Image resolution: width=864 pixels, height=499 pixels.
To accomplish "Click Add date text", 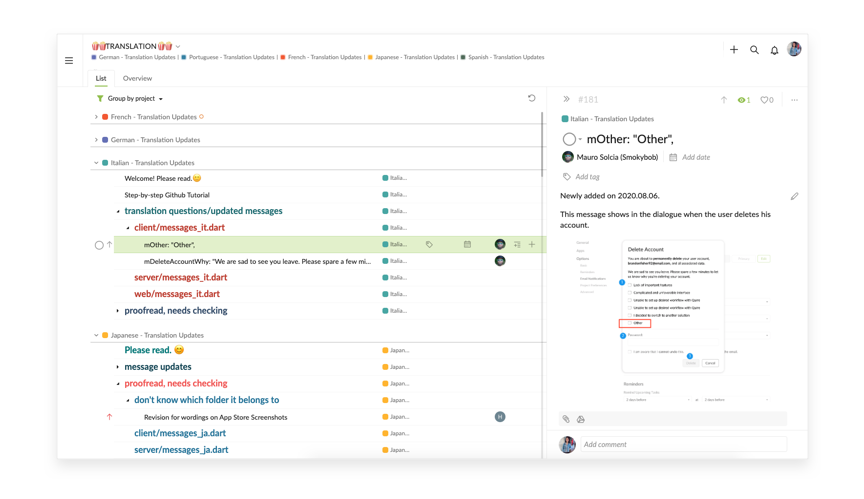I will [x=696, y=157].
